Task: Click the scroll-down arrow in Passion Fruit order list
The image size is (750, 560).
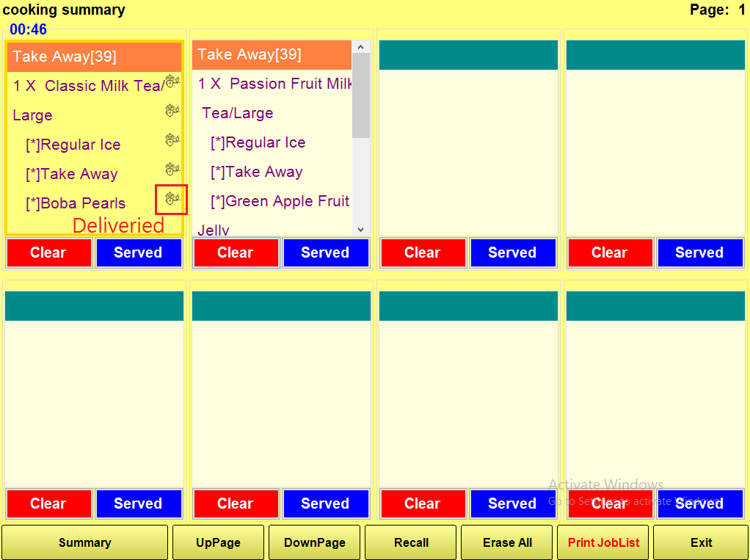Action: (x=360, y=230)
